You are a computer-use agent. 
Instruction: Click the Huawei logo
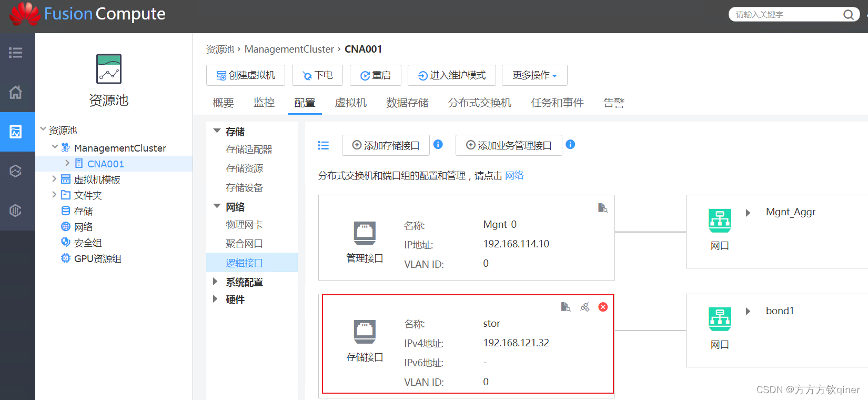click(25, 14)
